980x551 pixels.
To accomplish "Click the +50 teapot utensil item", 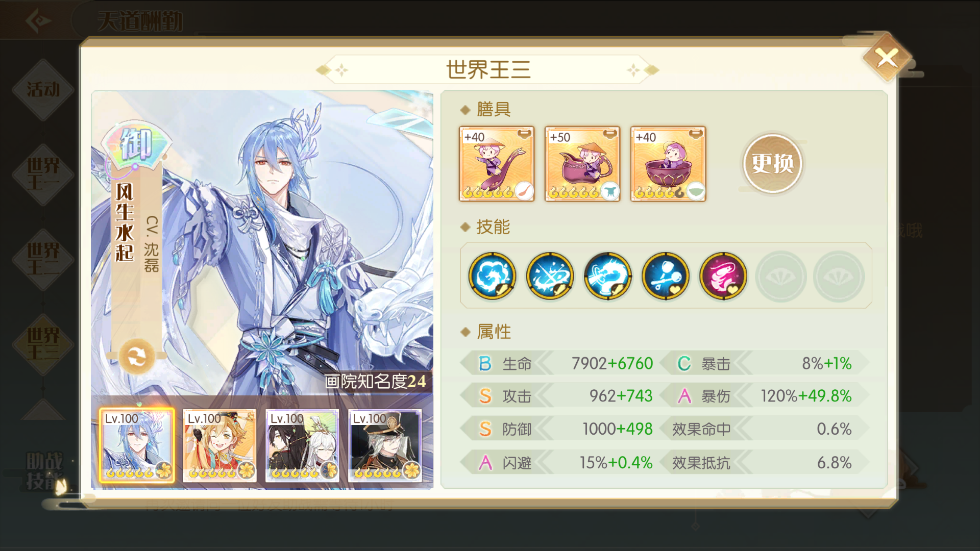I will (x=582, y=164).
